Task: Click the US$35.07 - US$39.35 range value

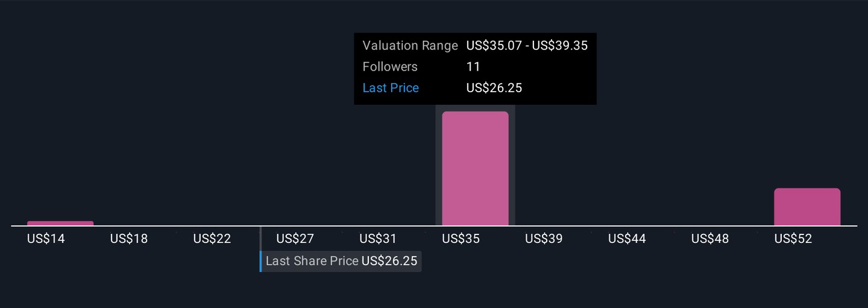Action: click(x=527, y=46)
